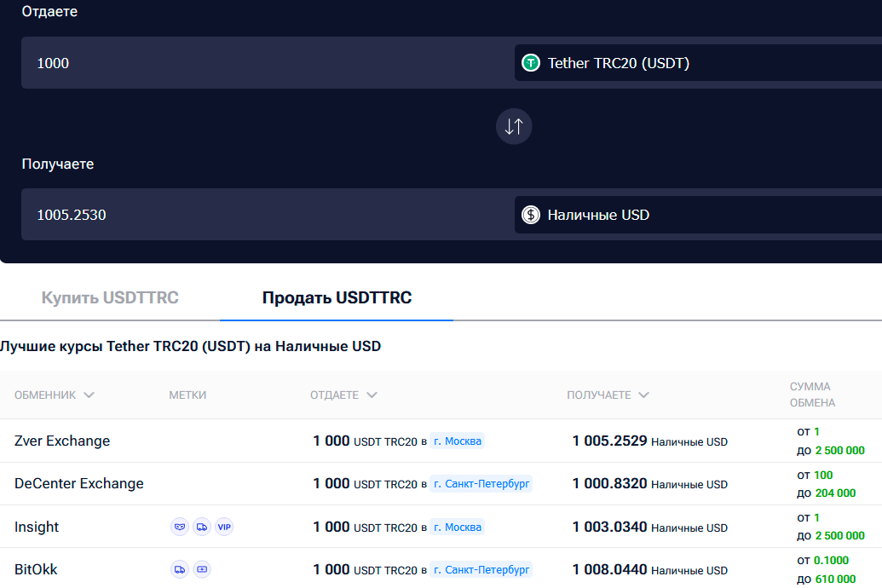Click BitOkk's delivery truck badge
The height and width of the screenshot is (588, 882).
180,569
